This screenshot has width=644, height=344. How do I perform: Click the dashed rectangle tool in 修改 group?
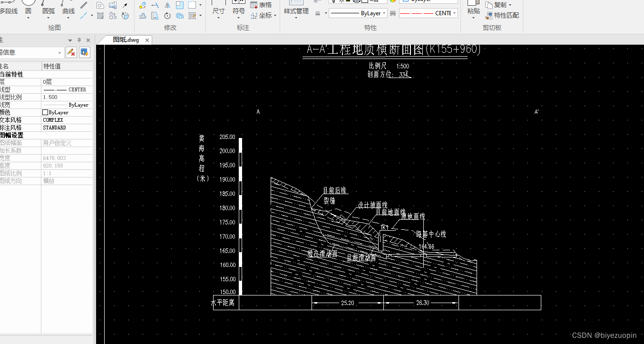coord(192,5)
